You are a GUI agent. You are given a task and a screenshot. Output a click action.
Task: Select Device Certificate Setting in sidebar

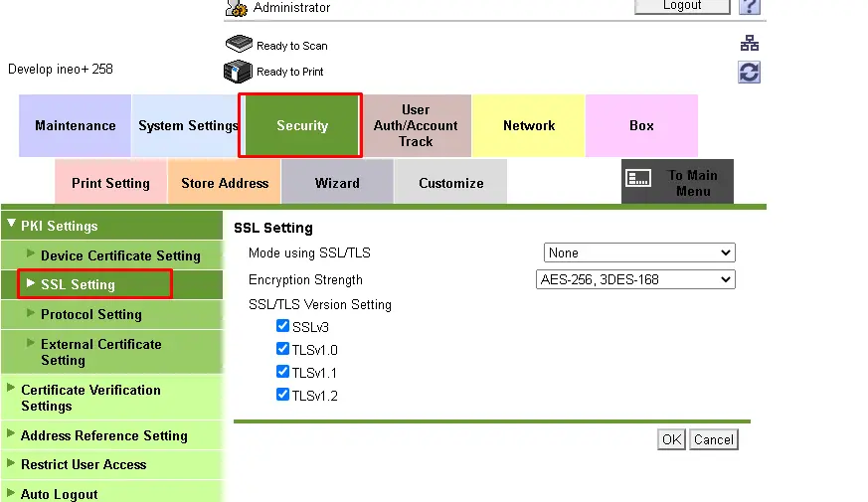[120, 255]
